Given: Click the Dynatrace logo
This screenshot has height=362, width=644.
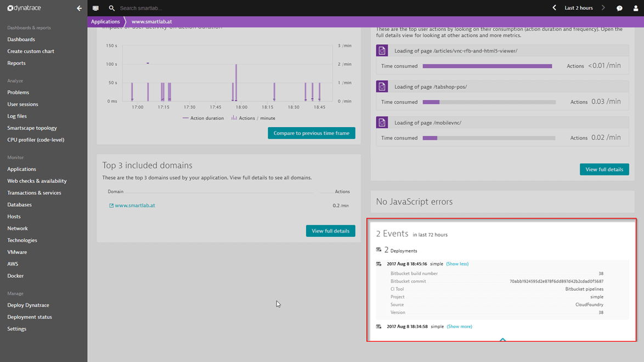Looking at the screenshot, I should [24, 8].
